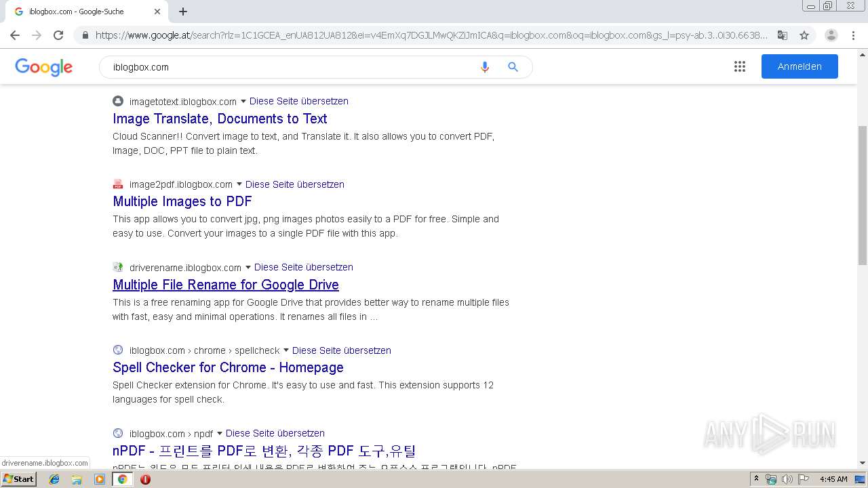Translate the driverename result page
Screen dimensions: 868x488
[x=304, y=267]
